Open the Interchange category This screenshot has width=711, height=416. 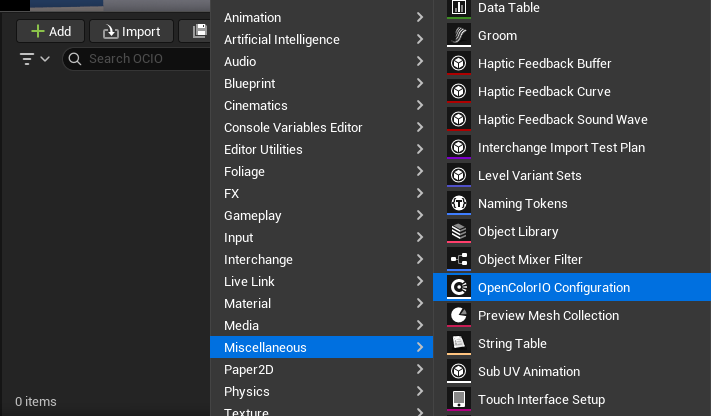coord(321,259)
